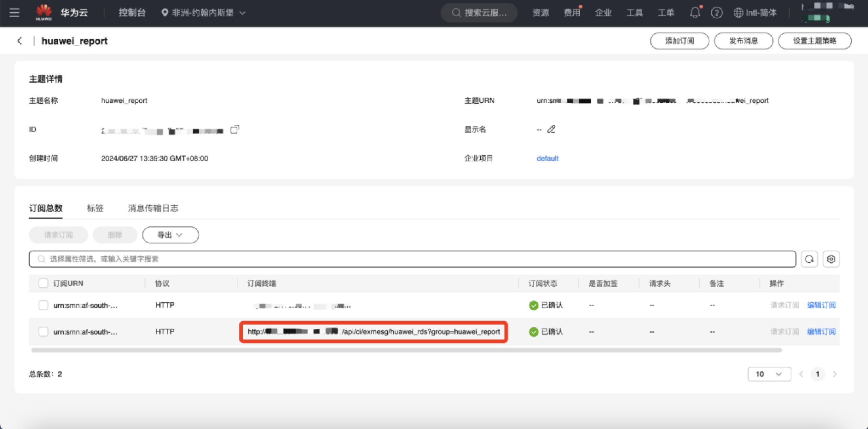
Task: Check the second subscription row checkbox
Action: pos(43,331)
